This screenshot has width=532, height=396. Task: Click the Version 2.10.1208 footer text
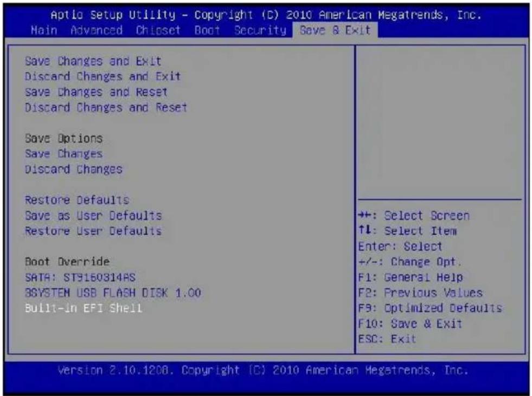click(x=263, y=370)
